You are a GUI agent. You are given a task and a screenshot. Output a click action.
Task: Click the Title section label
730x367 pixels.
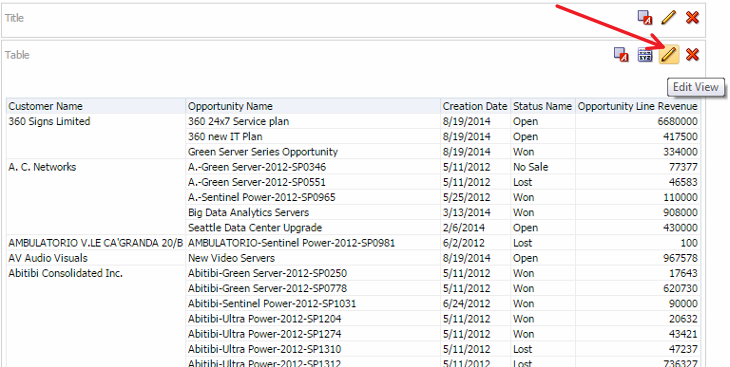[x=14, y=18]
